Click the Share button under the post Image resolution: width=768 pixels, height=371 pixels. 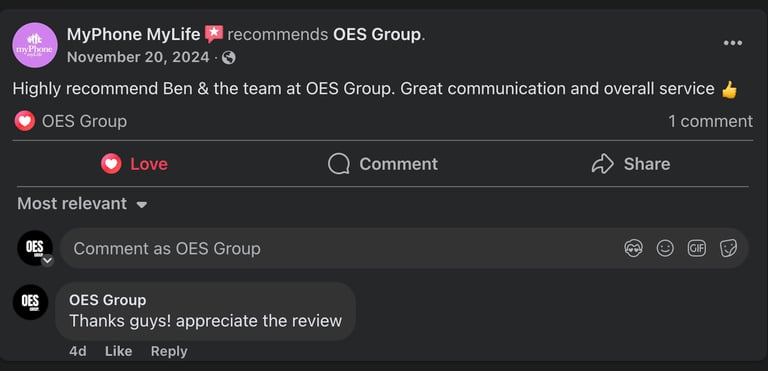click(630, 164)
